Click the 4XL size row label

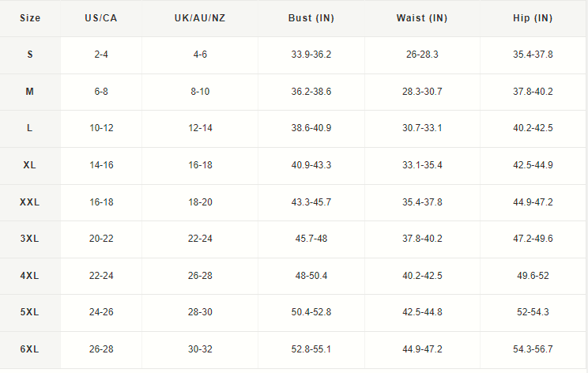pos(29,276)
